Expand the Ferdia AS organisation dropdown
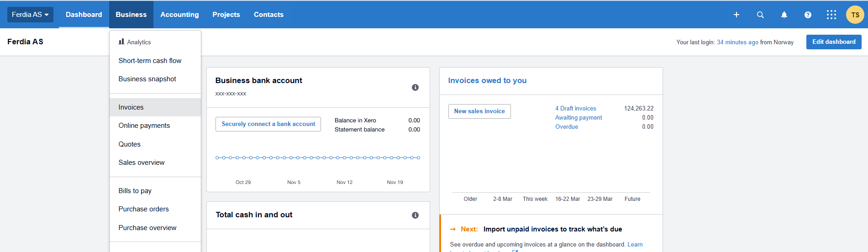868x252 pixels. coord(30,15)
